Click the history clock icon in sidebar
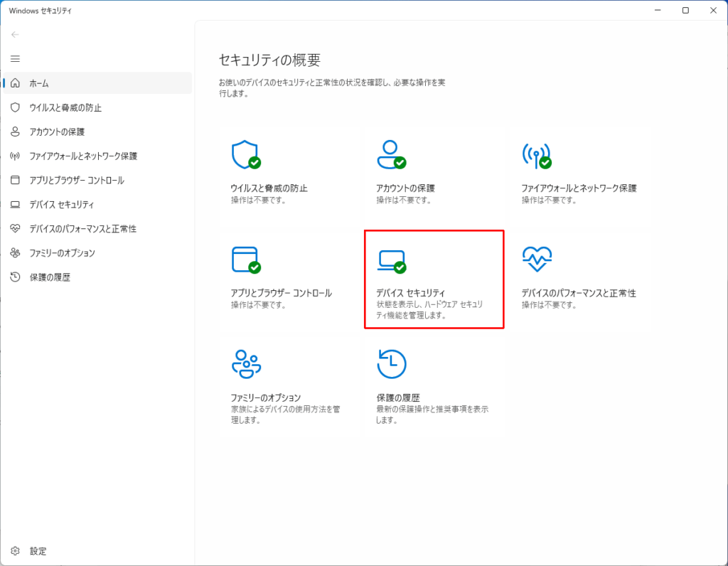 16,277
